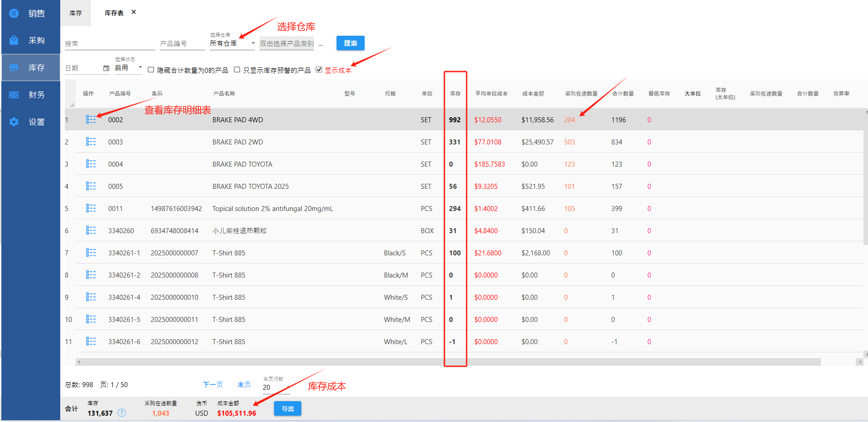
Task: Open stock details for BRAKE PAD 4WD
Action: pyautogui.click(x=91, y=120)
